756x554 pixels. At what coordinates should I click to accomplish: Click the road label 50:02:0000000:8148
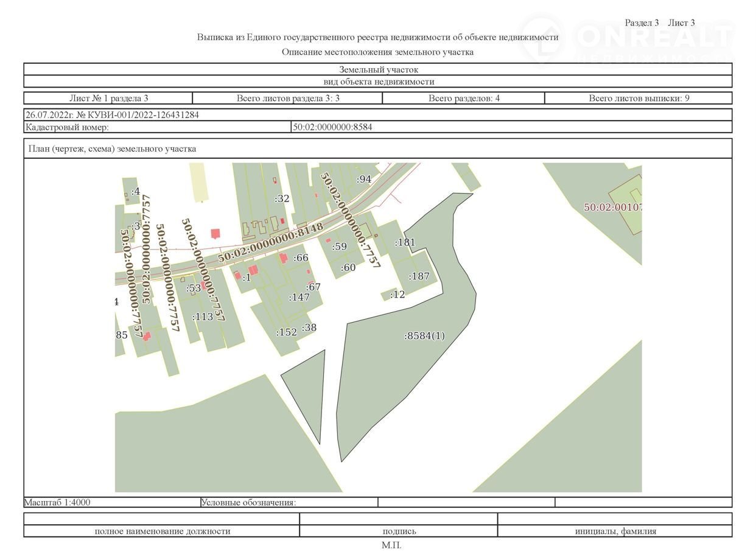(x=270, y=243)
